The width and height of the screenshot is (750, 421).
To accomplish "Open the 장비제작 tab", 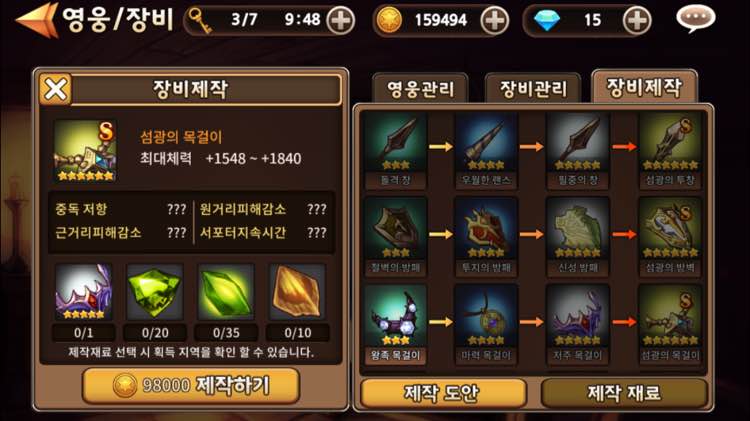I will [644, 87].
